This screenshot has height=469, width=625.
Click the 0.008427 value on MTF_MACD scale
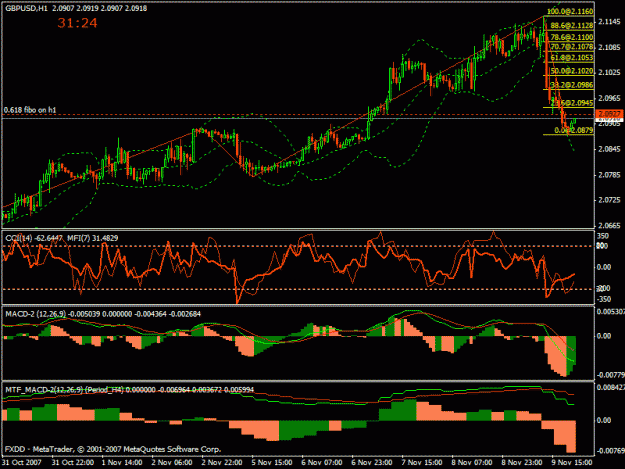(610, 387)
